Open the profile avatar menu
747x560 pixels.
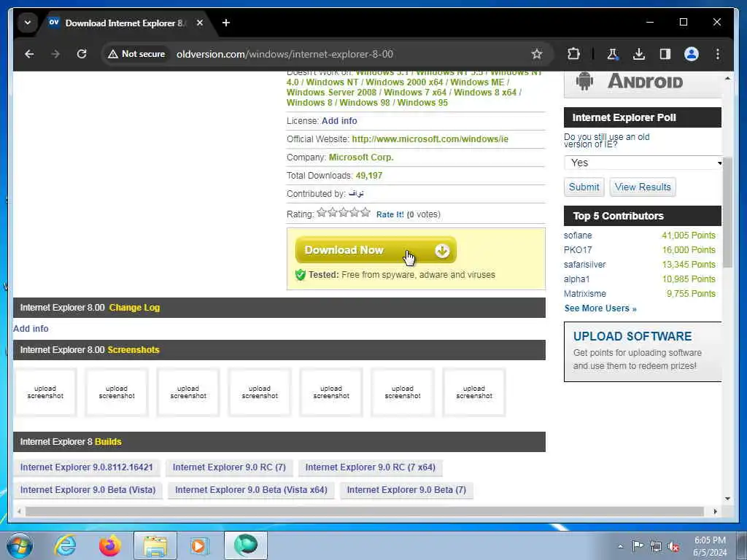click(692, 54)
